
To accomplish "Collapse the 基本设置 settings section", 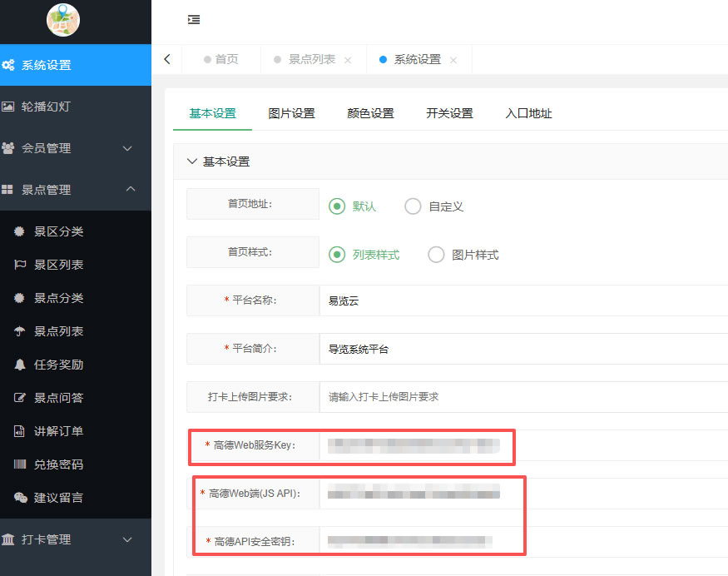I will click(x=192, y=161).
